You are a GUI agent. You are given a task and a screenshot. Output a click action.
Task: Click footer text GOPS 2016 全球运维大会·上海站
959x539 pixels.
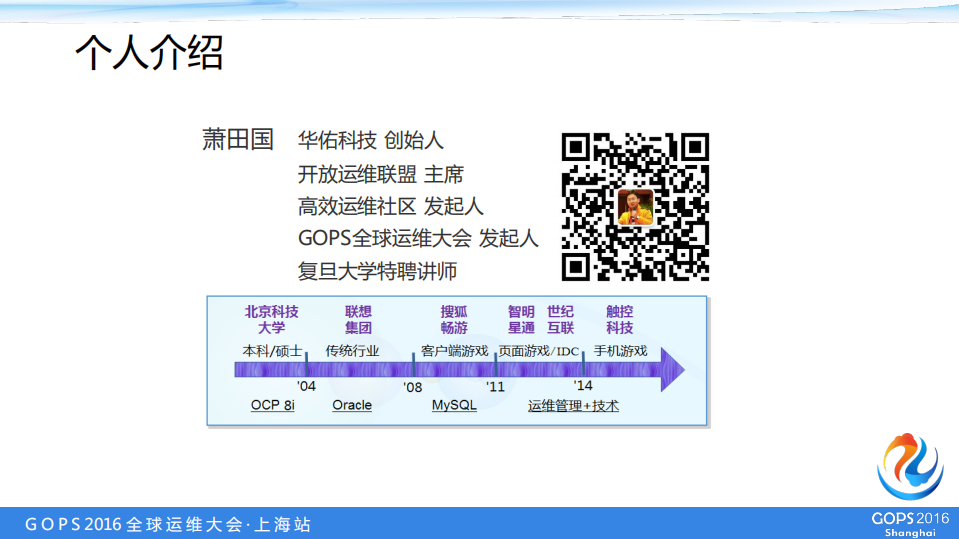point(168,524)
